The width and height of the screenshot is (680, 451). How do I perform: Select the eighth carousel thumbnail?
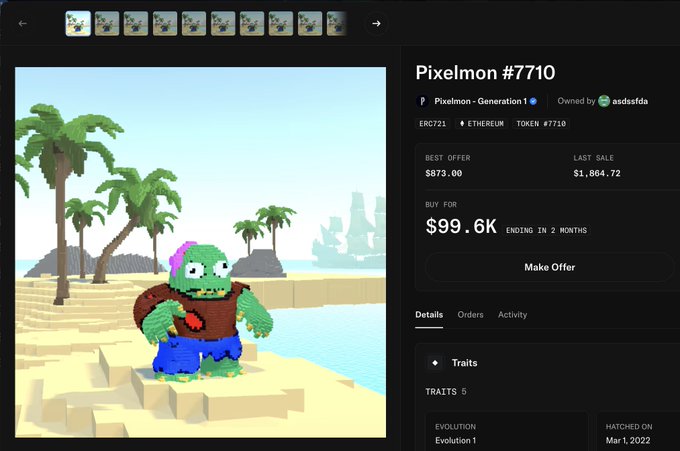281,23
